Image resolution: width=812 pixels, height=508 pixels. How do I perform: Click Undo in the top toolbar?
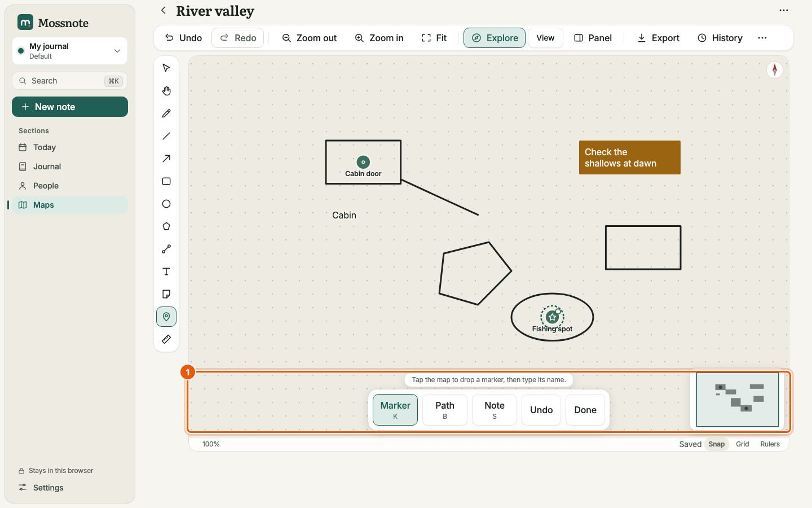point(183,38)
